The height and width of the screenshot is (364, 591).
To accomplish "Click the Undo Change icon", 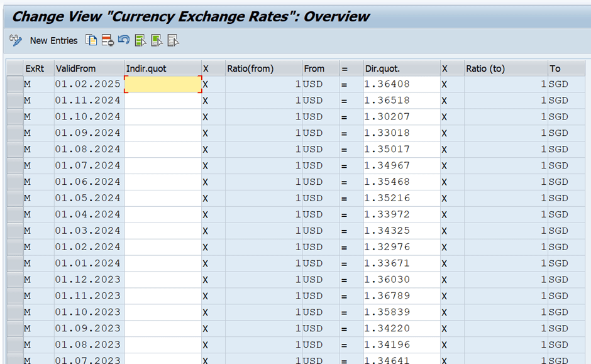I will [124, 40].
